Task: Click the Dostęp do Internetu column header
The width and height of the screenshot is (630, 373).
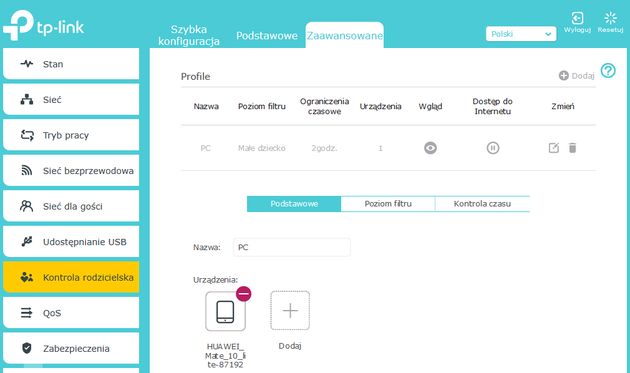Action: click(493, 106)
